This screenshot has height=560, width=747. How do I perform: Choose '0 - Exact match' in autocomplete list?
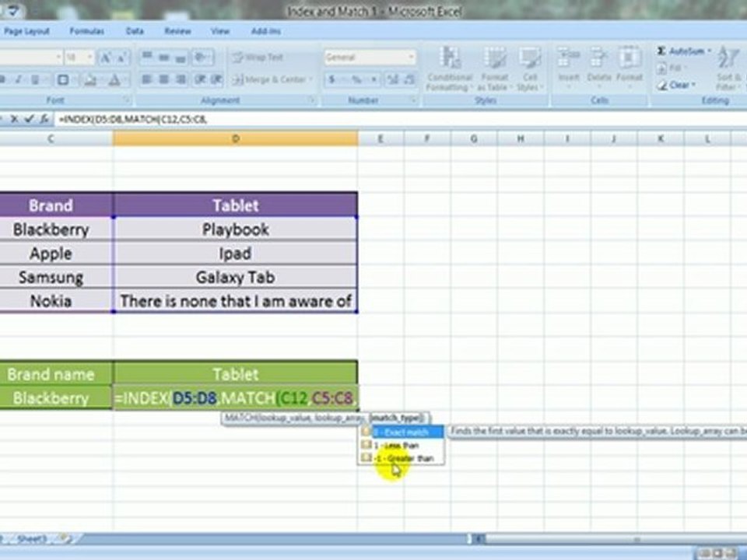click(403, 432)
